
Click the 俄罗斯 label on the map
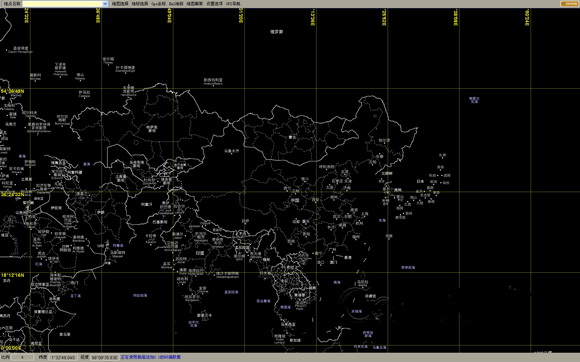click(x=276, y=32)
